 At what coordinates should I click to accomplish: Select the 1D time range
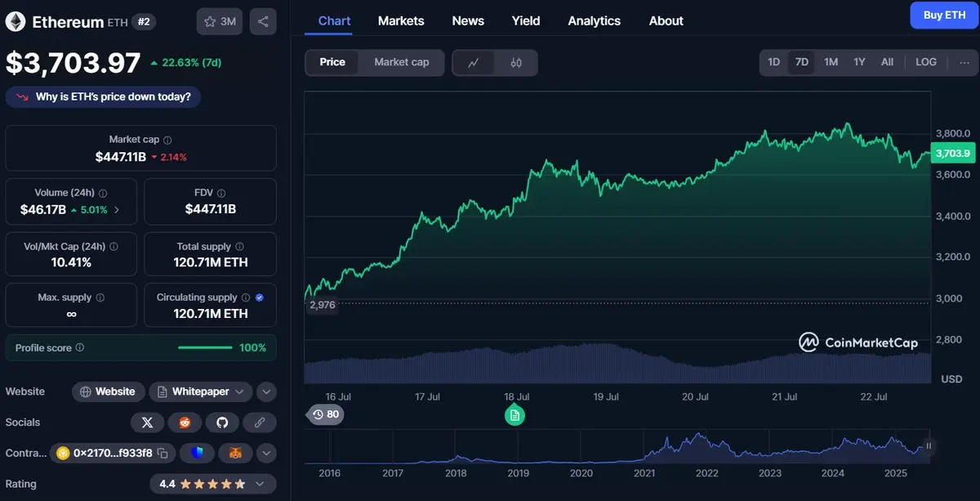[x=773, y=62]
